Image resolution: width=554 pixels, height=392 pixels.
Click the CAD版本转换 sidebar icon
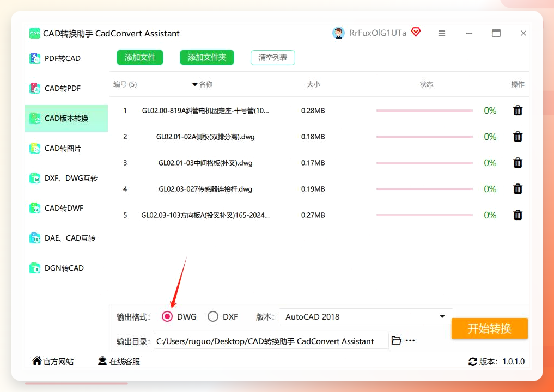35,118
